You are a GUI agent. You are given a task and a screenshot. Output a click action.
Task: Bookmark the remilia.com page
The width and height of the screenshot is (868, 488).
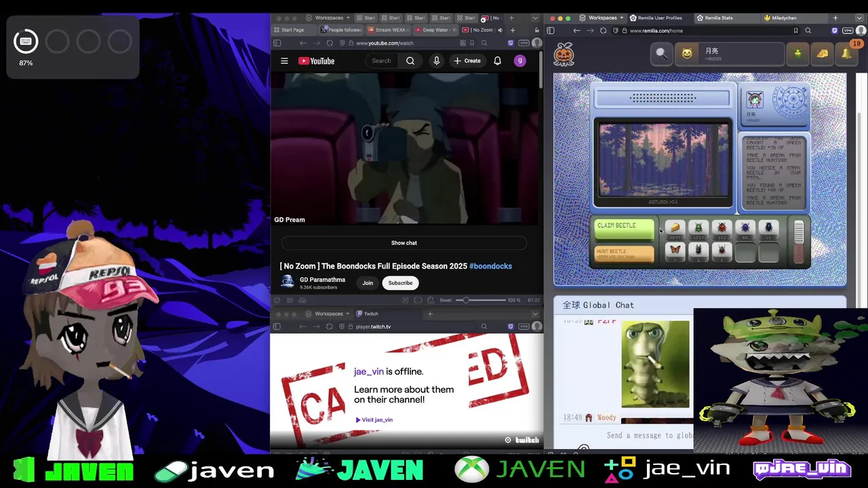coord(795,30)
